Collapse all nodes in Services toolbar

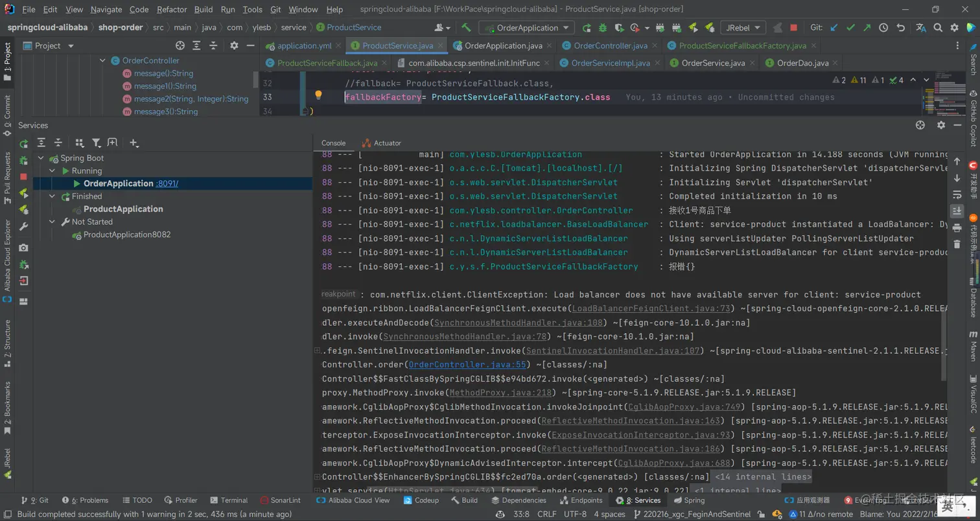point(58,143)
